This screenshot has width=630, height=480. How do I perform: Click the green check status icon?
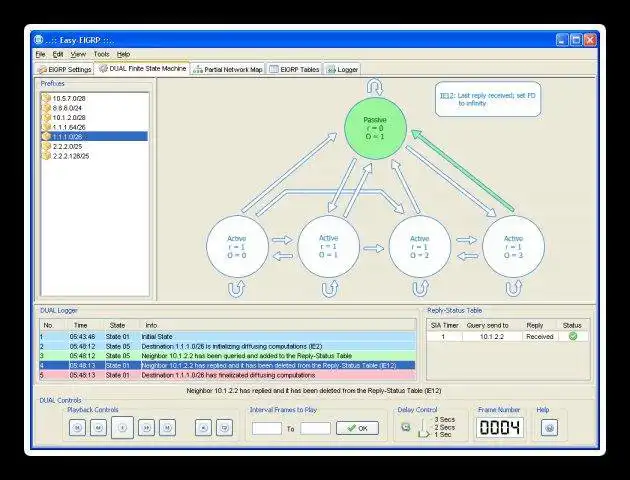[x=573, y=337]
